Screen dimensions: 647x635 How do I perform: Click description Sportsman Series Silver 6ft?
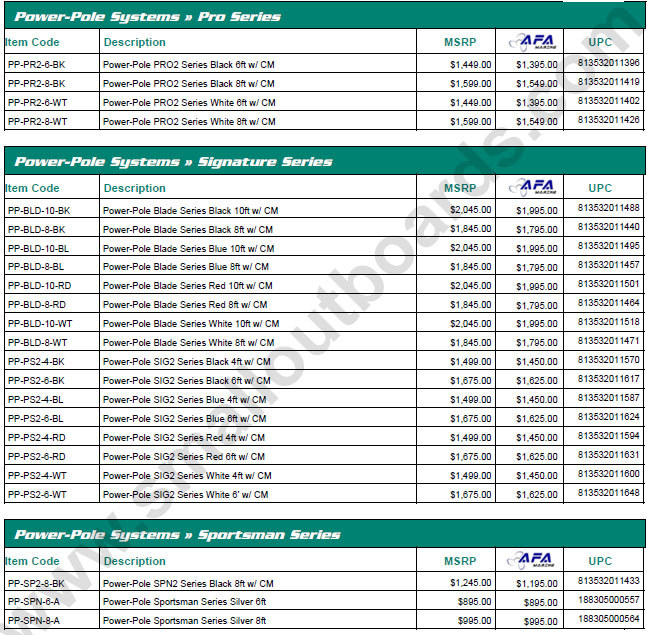[x=184, y=602]
